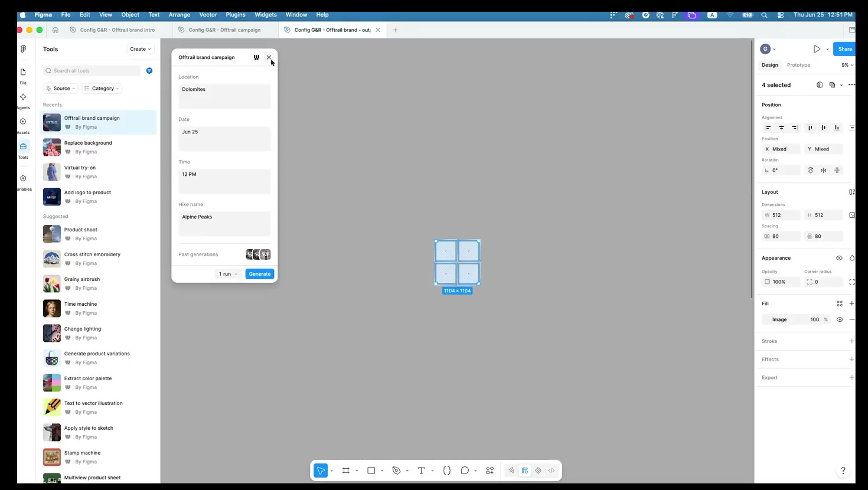868x490 pixels.
Task: Click the Present play icon
Action: point(817,49)
